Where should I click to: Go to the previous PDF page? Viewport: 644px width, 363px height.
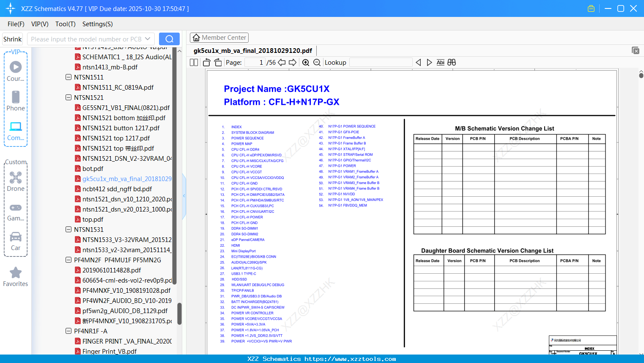click(x=282, y=63)
